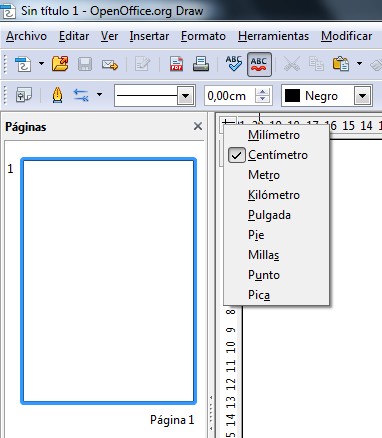The height and width of the screenshot is (438, 382).
Task: Toggle AutoSpellcheck red wavy ABC button
Action: [x=259, y=64]
